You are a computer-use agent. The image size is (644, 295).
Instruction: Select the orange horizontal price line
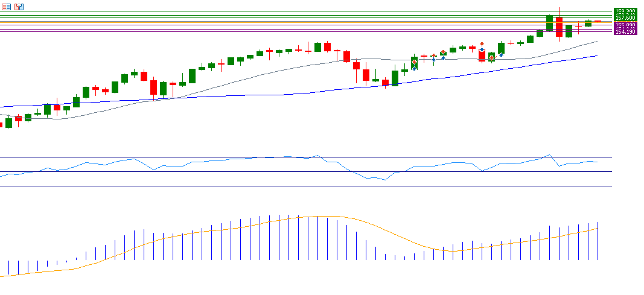(302, 22)
